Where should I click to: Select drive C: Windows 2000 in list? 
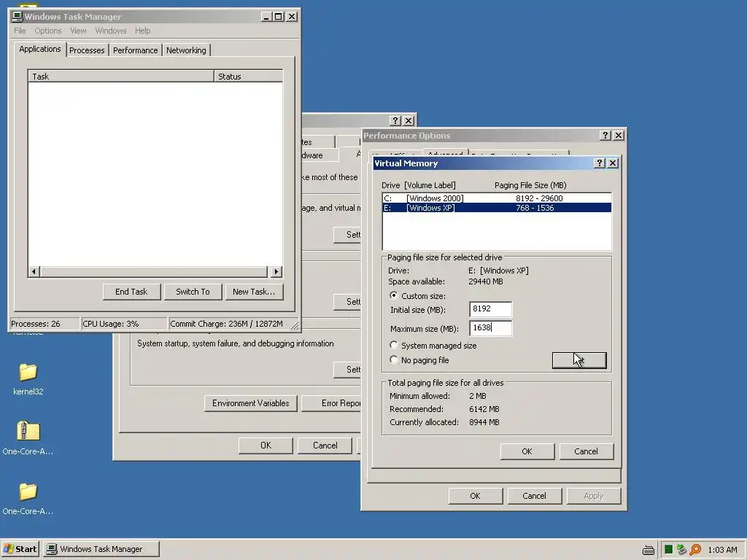tap(496, 198)
